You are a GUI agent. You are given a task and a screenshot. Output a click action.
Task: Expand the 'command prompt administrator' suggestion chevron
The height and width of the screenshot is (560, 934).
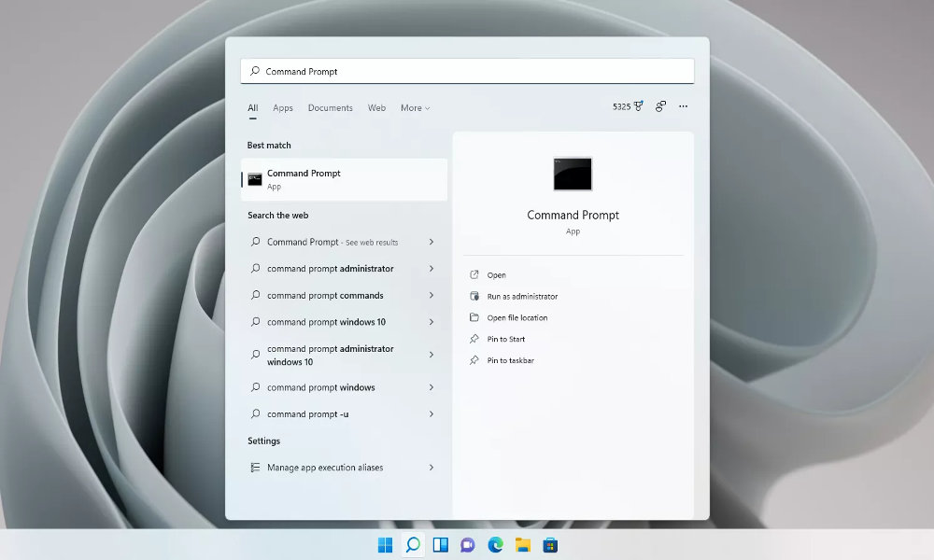pyautogui.click(x=431, y=269)
